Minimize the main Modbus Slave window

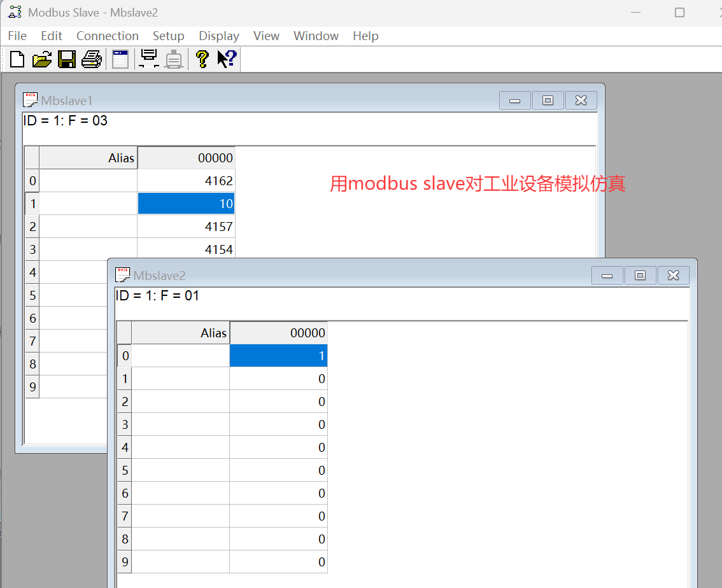point(636,13)
